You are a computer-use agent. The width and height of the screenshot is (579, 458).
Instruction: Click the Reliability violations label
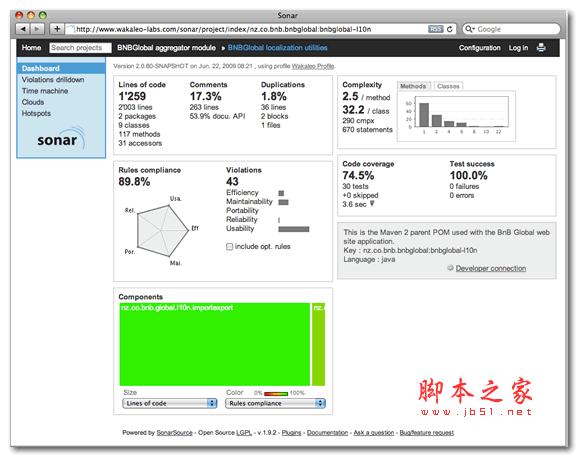pyautogui.click(x=241, y=219)
